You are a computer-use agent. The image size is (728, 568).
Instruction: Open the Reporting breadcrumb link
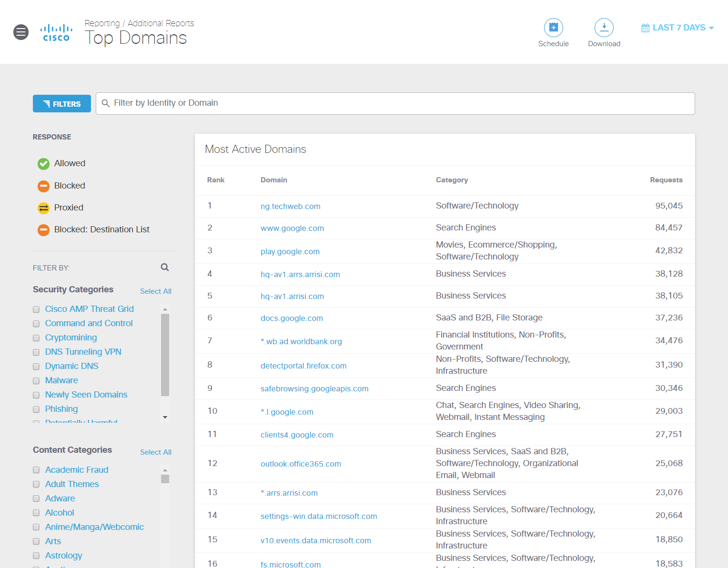[102, 23]
